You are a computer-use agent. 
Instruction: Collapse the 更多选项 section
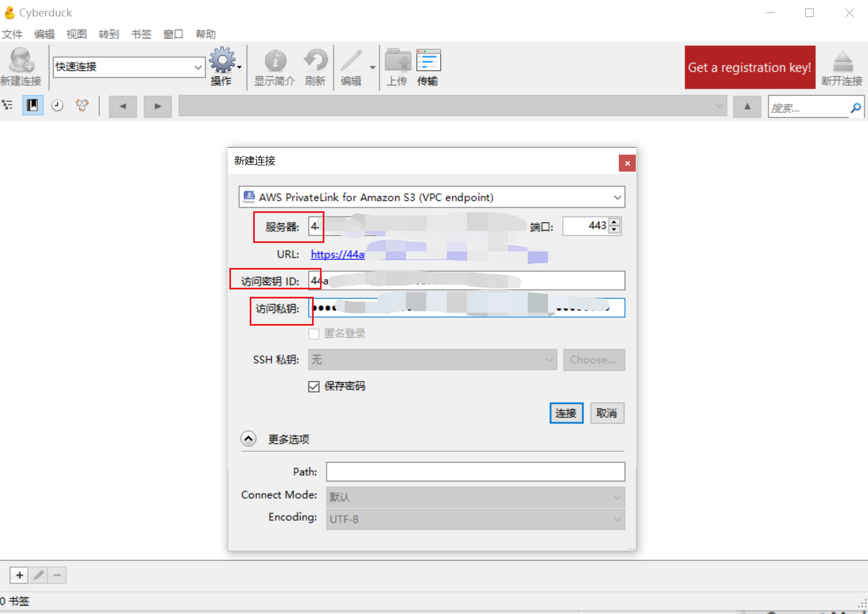click(249, 439)
